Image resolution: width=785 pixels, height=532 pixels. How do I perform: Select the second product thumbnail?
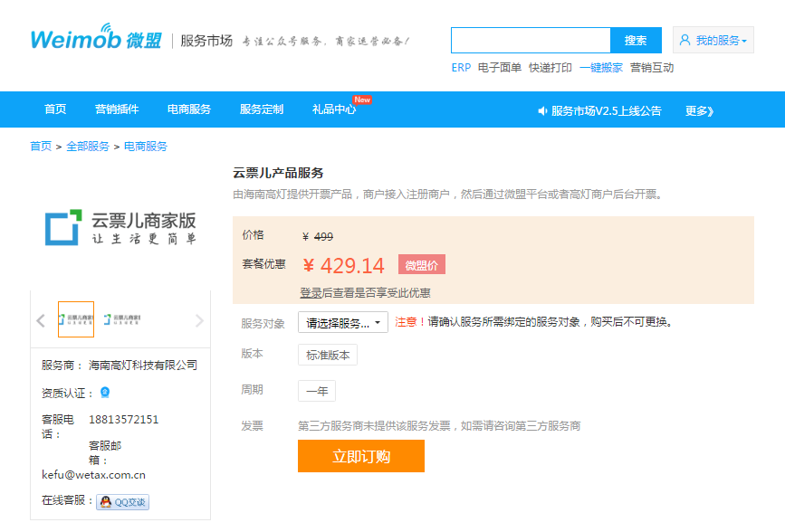121,319
